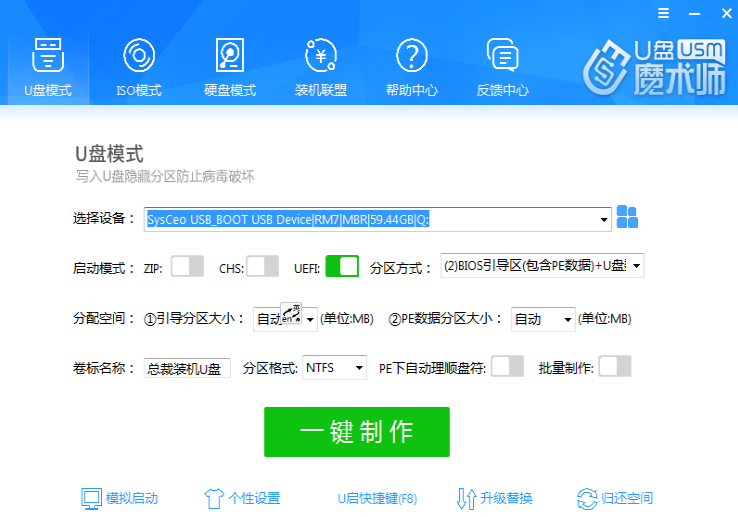Toggle the CHS boot mode switch
The height and width of the screenshot is (517, 738).
(x=262, y=267)
